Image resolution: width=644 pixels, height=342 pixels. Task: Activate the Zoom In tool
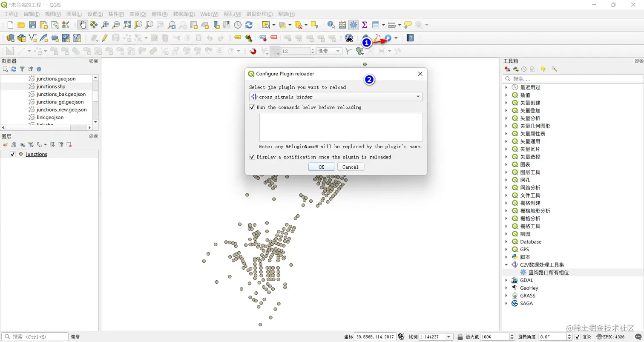pos(104,25)
